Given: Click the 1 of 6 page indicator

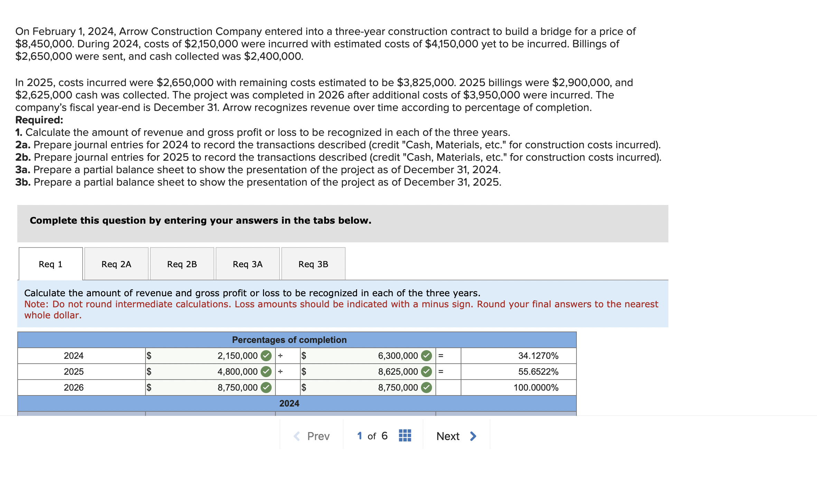Looking at the screenshot, I should pyautogui.click(x=372, y=436).
